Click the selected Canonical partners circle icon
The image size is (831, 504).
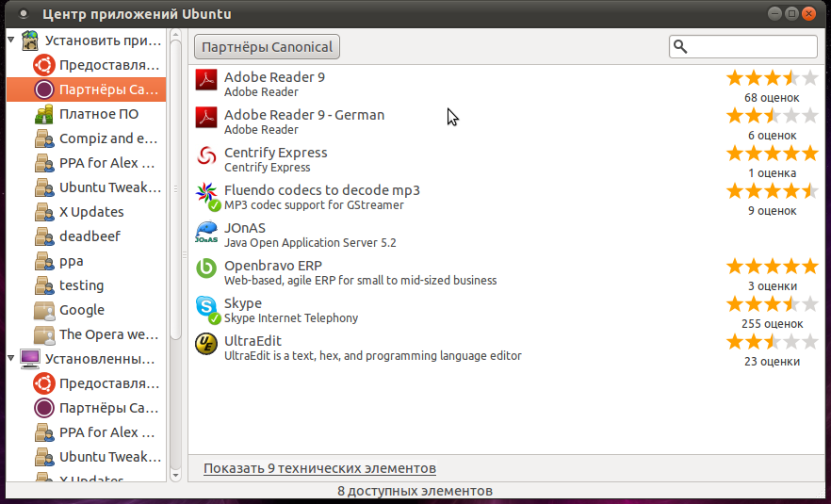pos(44,89)
